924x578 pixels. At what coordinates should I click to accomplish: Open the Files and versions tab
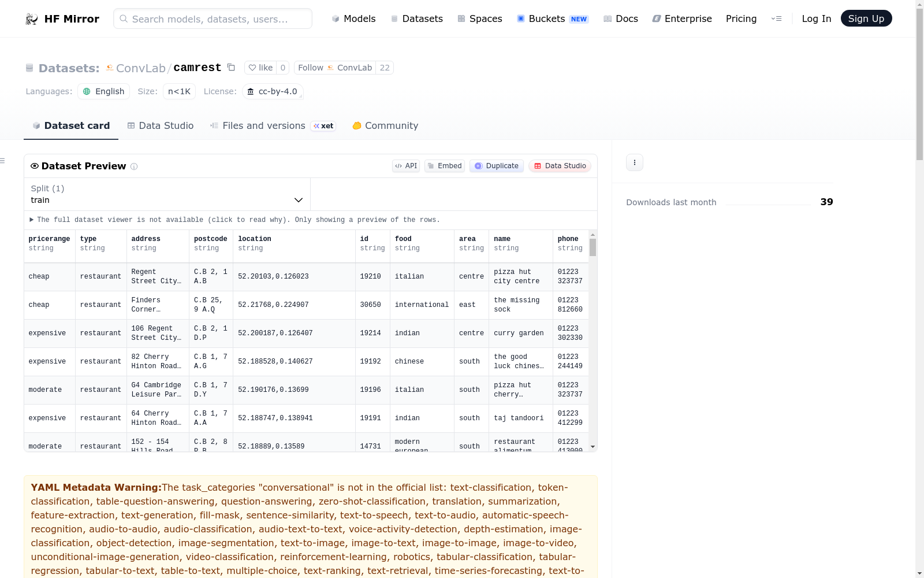pos(273,126)
